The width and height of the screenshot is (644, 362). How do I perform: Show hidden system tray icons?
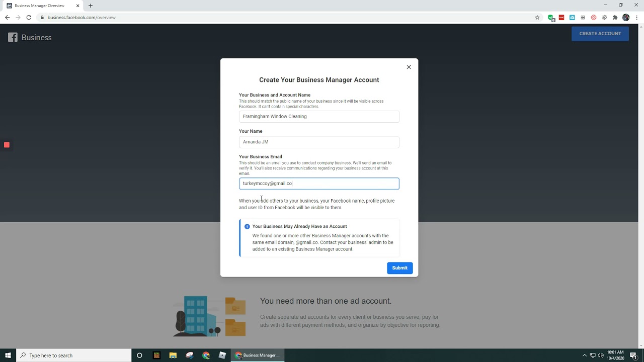[x=584, y=355]
